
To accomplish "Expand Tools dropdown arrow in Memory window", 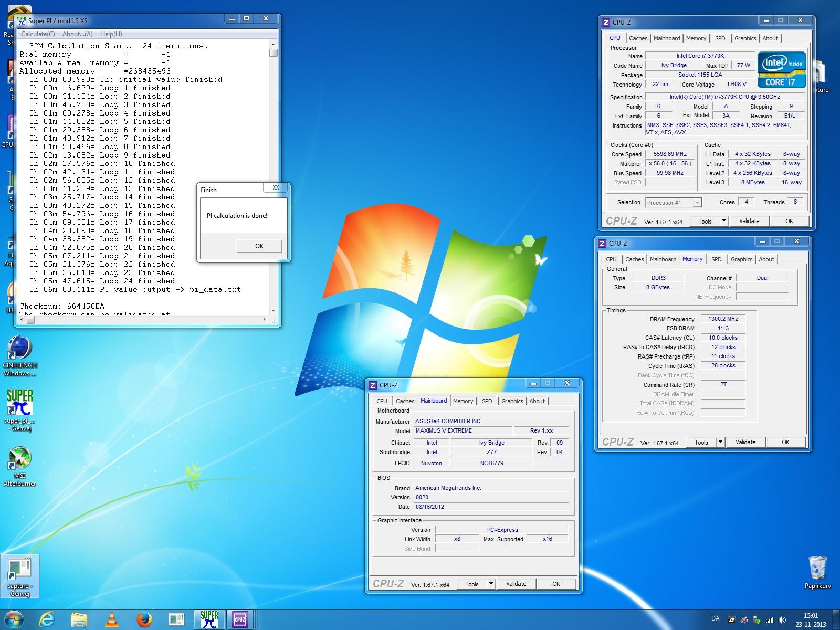I will pos(720,442).
